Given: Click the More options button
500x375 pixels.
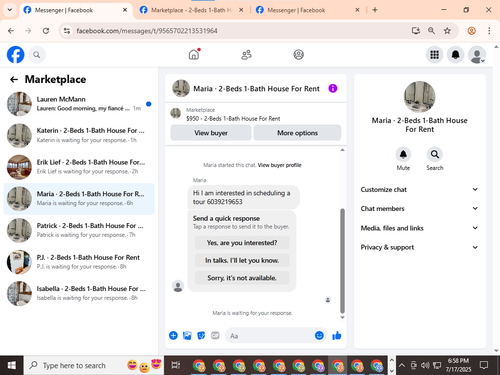Looking at the screenshot, I should [x=297, y=133].
